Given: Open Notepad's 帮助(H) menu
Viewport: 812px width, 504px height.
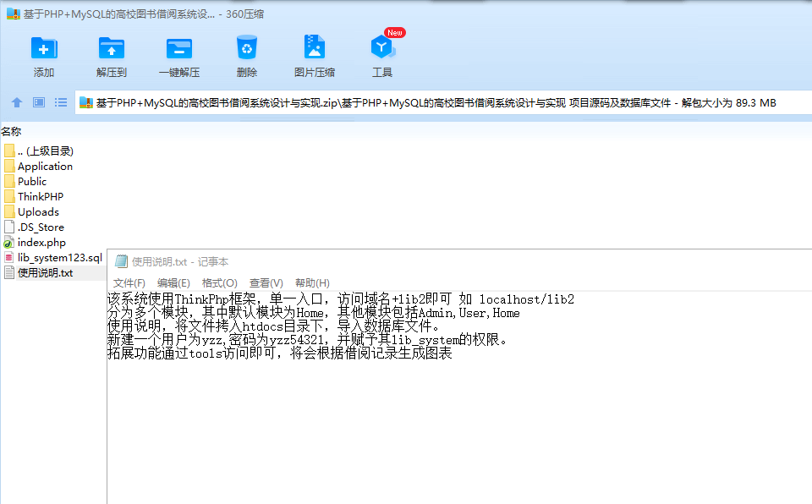Looking at the screenshot, I should coord(312,282).
